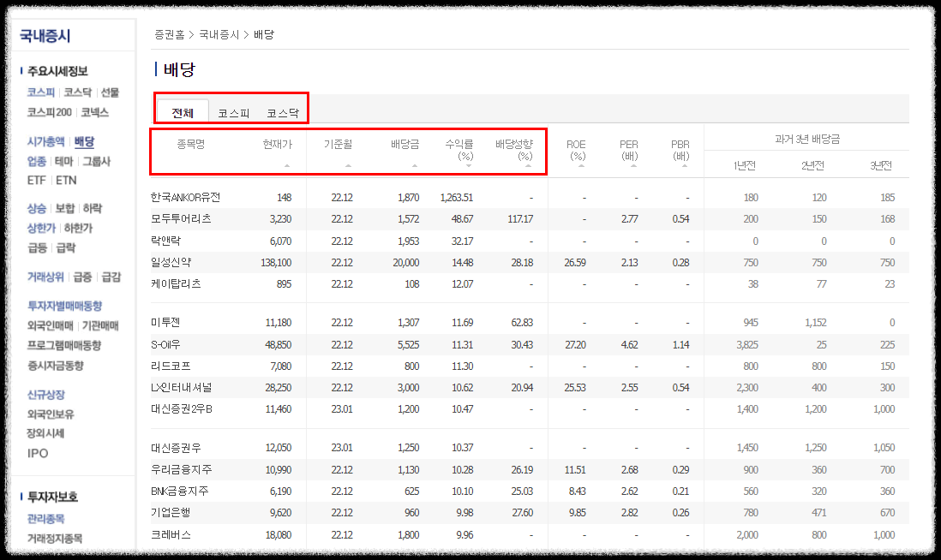941x560 pixels.
Task: Open 우리금융지주 stock name
Action: tap(181, 469)
